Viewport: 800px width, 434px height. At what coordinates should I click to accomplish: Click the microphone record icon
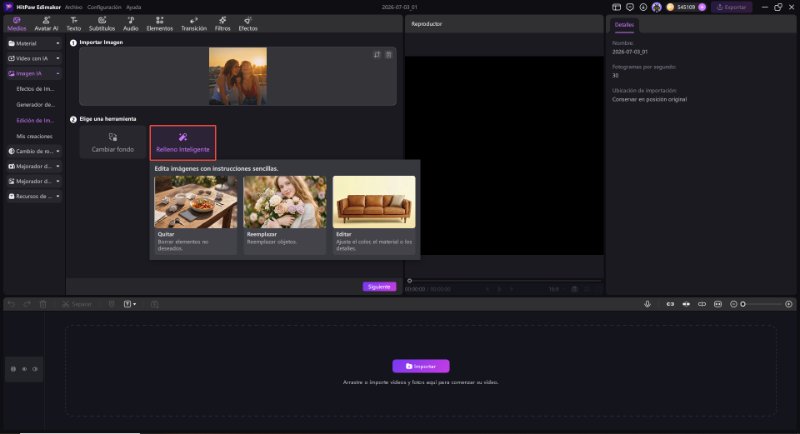click(x=647, y=304)
